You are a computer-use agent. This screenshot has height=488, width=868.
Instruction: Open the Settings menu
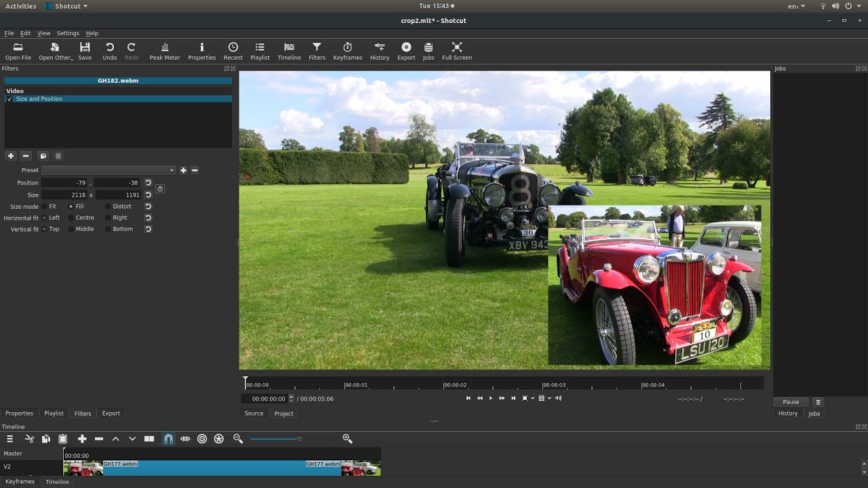(x=68, y=33)
